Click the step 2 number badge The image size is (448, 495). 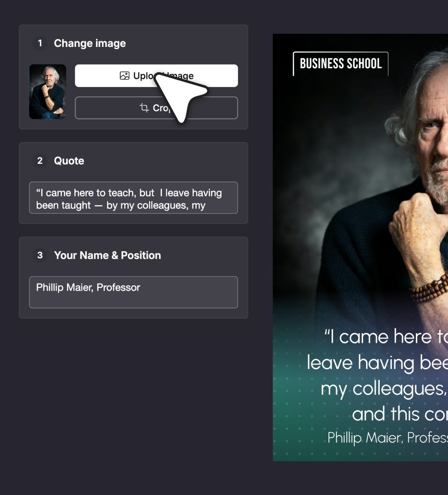(x=40, y=161)
